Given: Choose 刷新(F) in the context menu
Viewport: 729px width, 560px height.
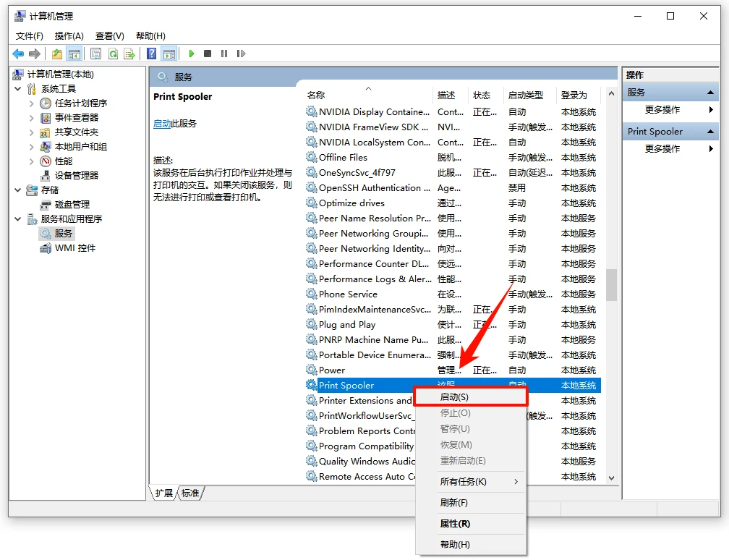Looking at the screenshot, I should 471,503.
